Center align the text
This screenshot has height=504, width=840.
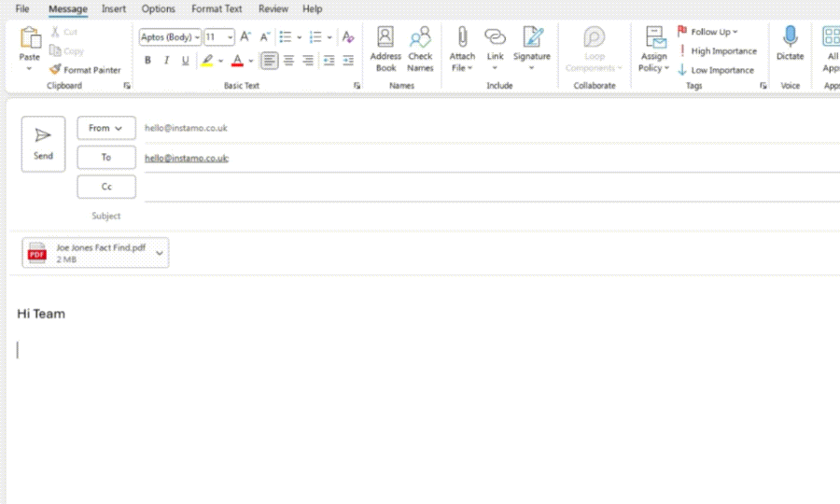pos(288,61)
